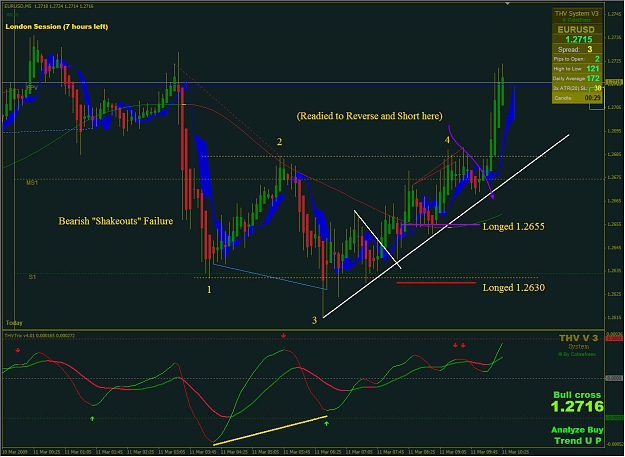This screenshot has height=457, width=625.
Task: Click the green up arrow near 11 Mar 01:05 in the indicator
Action: (x=92, y=418)
